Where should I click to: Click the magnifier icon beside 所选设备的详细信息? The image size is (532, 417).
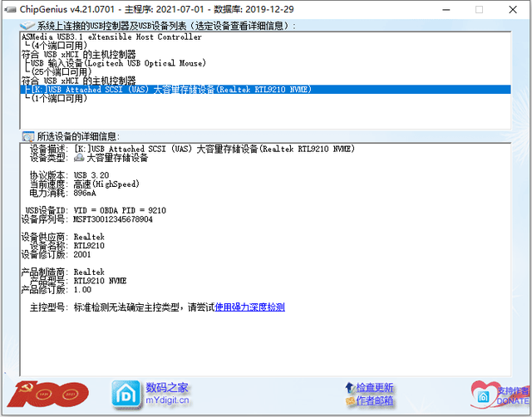pos(27,136)
